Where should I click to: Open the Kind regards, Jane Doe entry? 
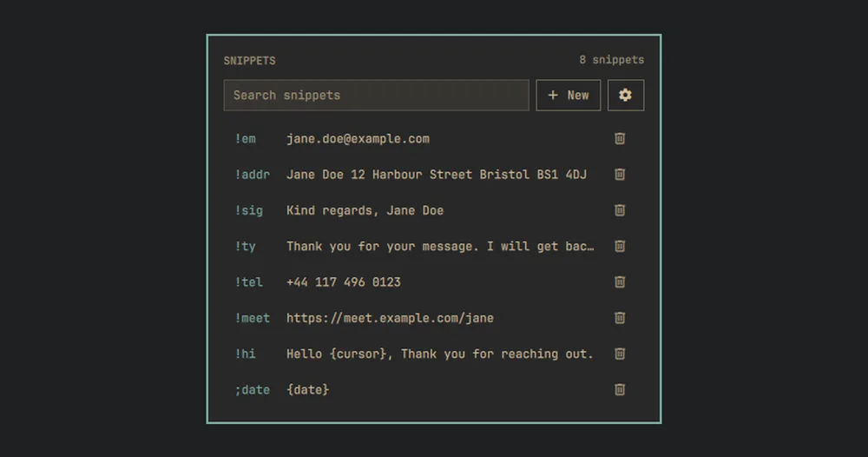[365, 211]
